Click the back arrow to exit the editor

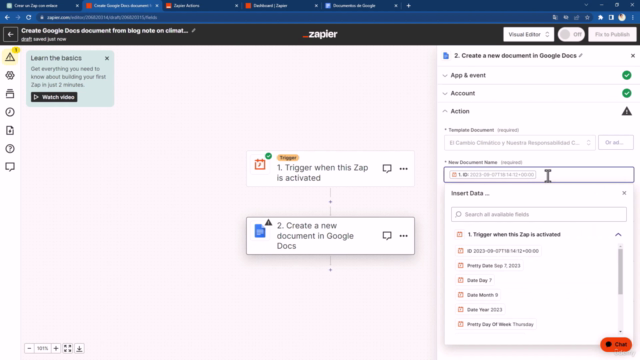(11, 34)
